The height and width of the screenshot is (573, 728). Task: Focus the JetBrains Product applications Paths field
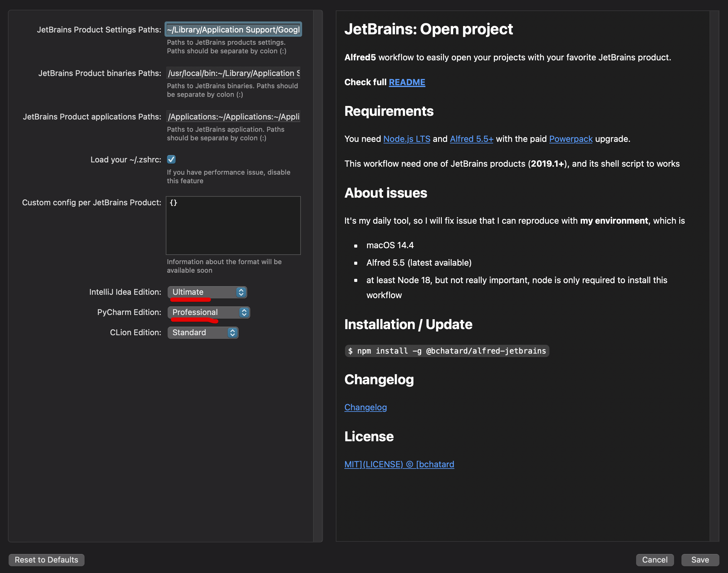point(233,117)
